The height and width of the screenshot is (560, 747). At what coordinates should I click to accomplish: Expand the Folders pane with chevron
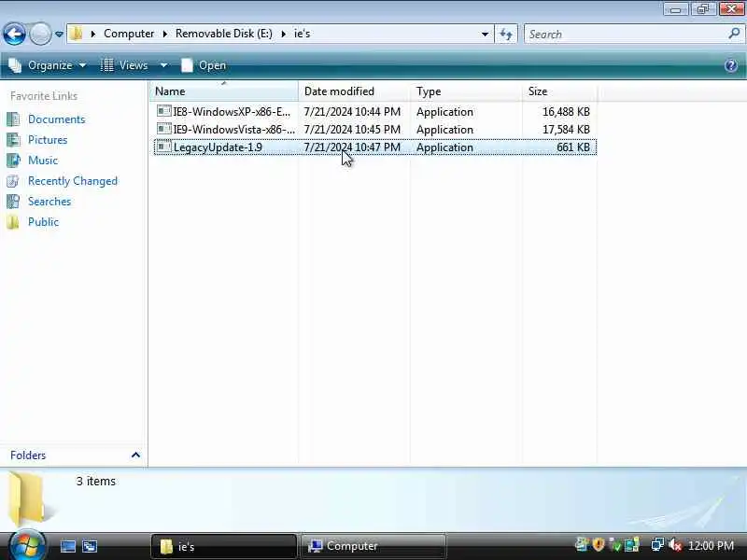(135, 455)
